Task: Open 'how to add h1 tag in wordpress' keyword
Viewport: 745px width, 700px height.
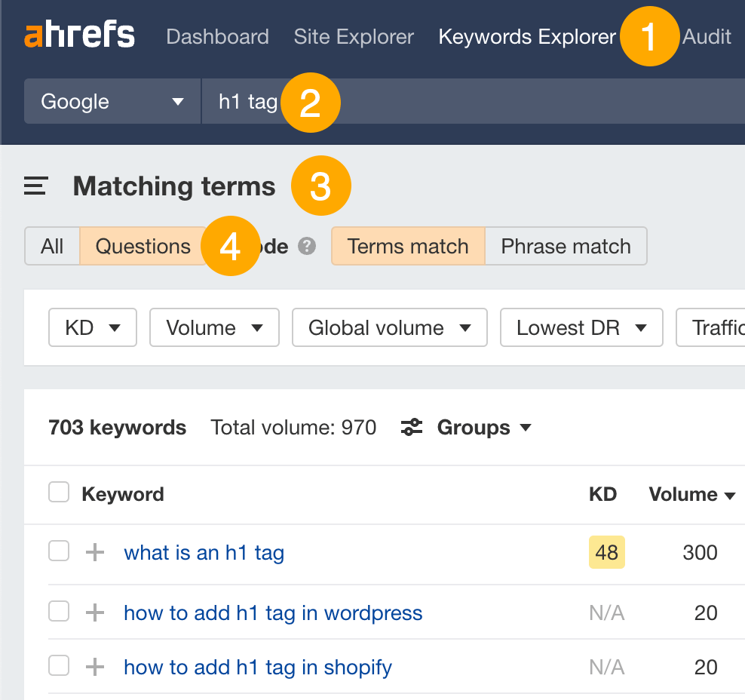Action: 273,612
